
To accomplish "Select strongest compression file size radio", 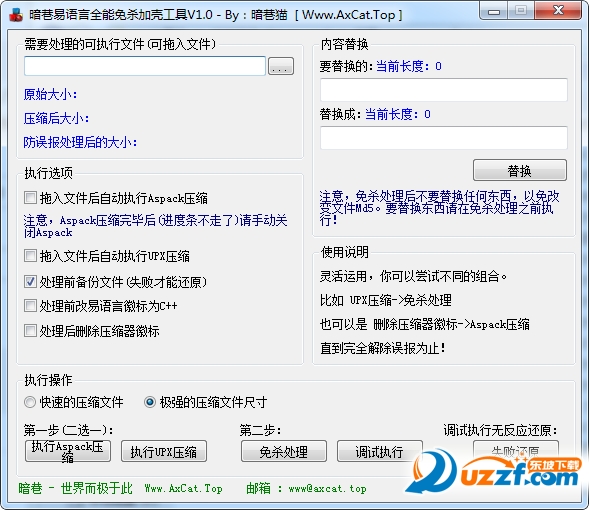I will [x=150, y=402].
